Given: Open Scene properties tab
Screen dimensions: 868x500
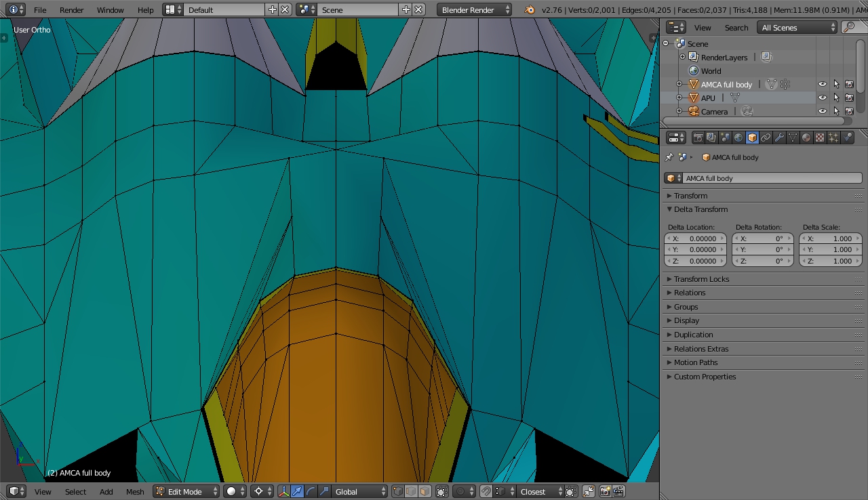Looking at the screenshot, I should click(725, 138).
